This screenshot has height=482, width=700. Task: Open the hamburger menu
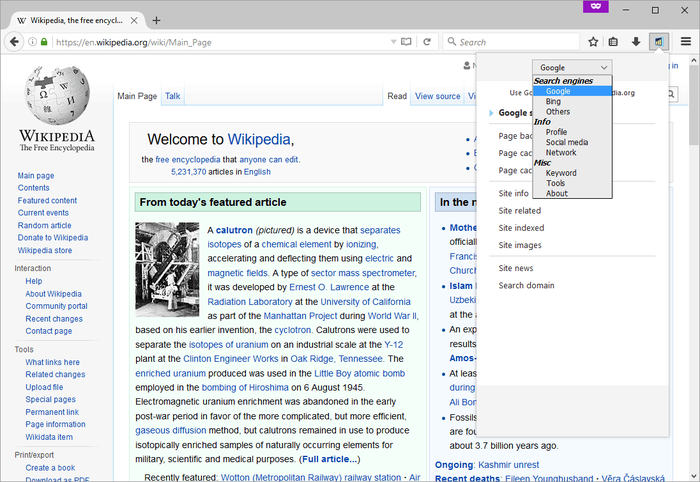click(686, 42)
